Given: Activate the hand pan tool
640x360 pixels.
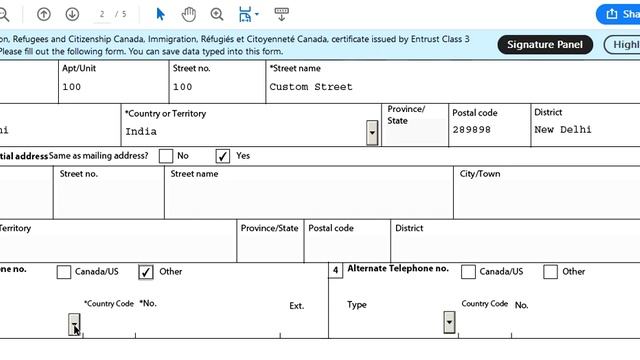Looking at the screenshot, I should pyautogui.click(x=189, y=15).
